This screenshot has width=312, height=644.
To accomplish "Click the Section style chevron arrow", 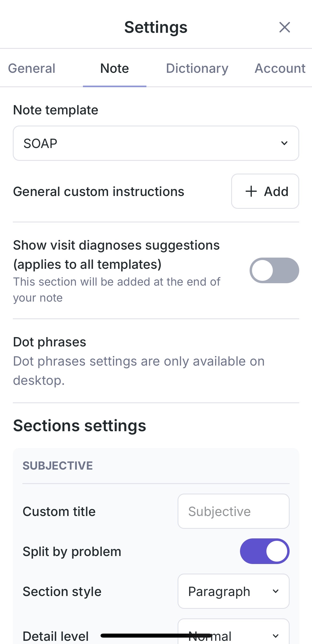I will (x=276, y=591).
